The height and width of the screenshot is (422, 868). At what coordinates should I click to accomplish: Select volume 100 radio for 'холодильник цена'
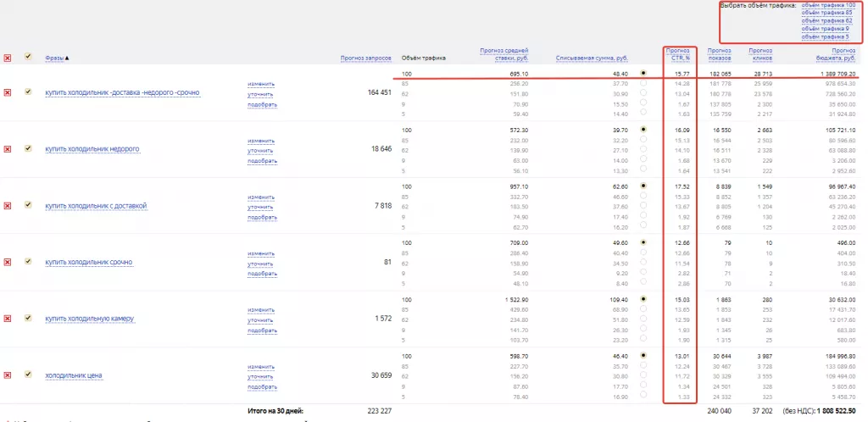[x=643, y=356]
